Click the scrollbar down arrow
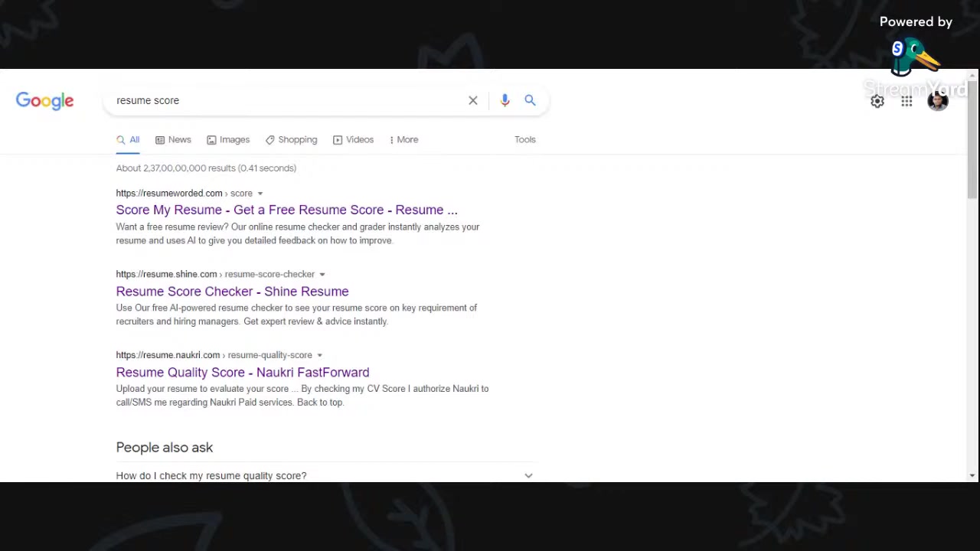 pos(972,476)
